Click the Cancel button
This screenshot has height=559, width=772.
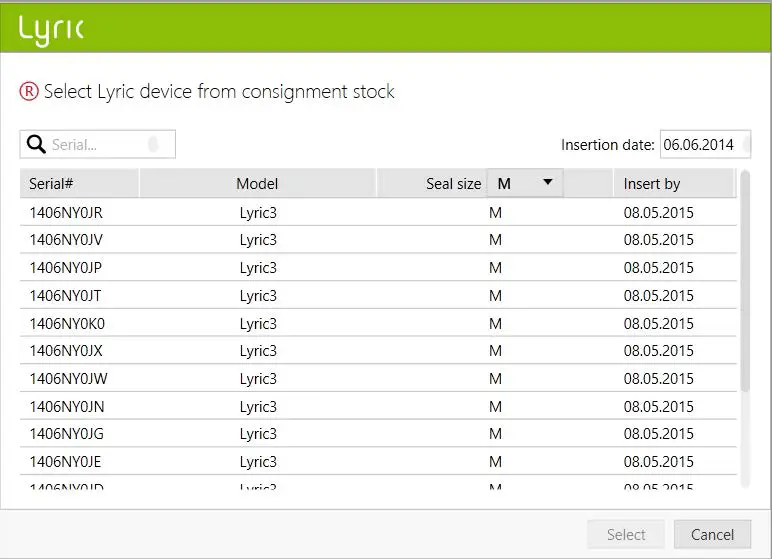712,534
